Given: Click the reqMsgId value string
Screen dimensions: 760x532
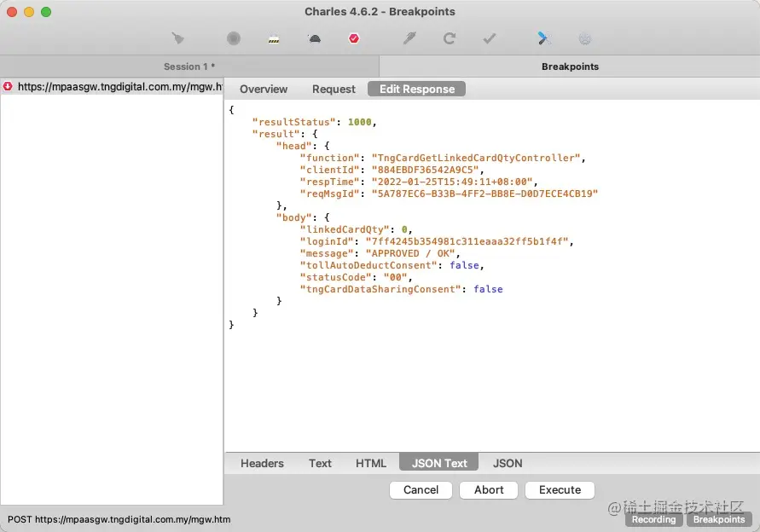Looking at the screenshot, I should (x=484, y=194).
